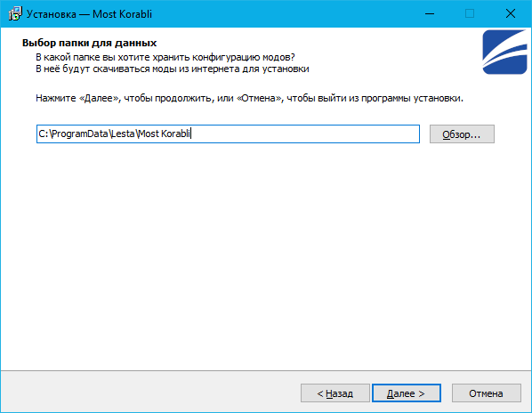
Task: Minimize the Установка installer window
Action: click(x=430, y=14)
